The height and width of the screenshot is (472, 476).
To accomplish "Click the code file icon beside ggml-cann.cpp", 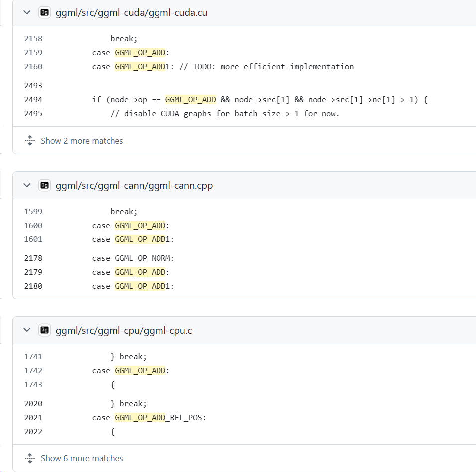I will 44,185.
